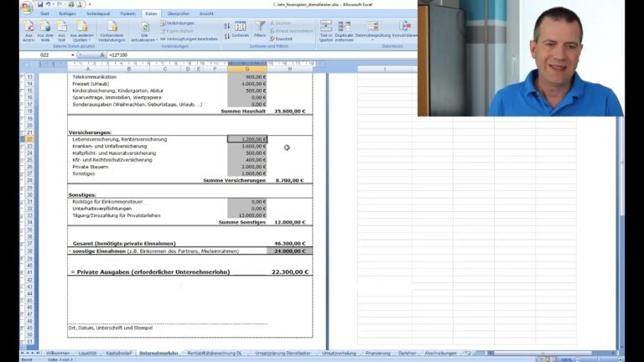
Task: Select the Telekommunikation row label
Action: 95,77
